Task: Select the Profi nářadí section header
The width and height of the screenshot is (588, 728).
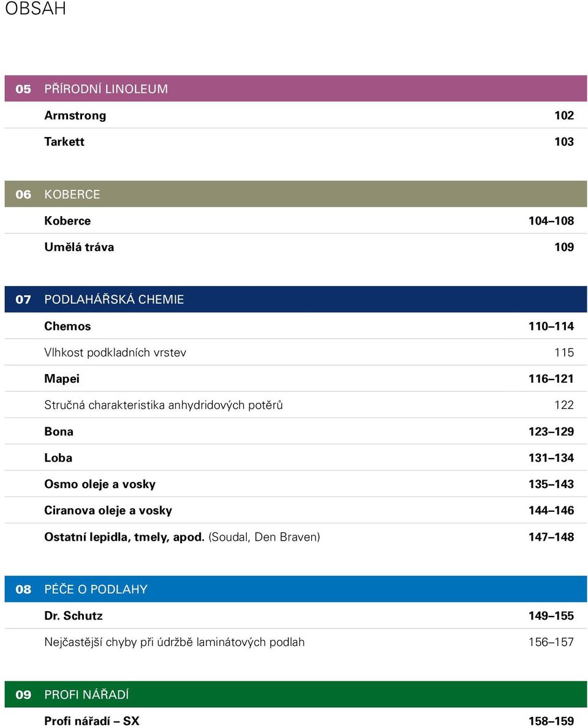Action: coord(296,694)
